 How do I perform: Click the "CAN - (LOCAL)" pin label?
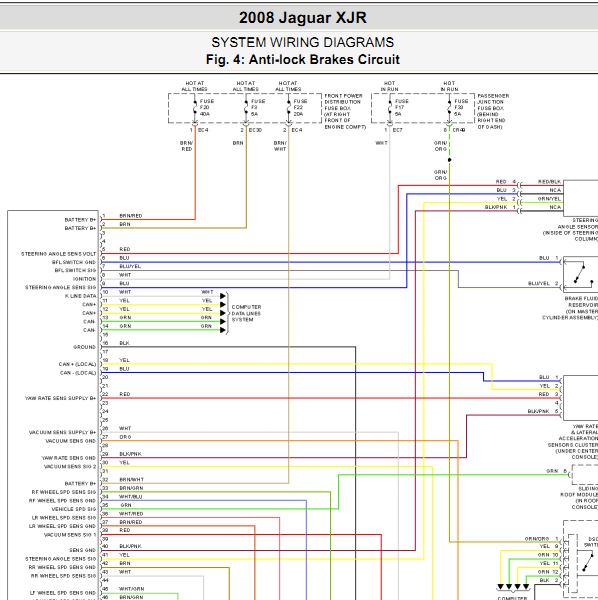(x=78, y=373)
